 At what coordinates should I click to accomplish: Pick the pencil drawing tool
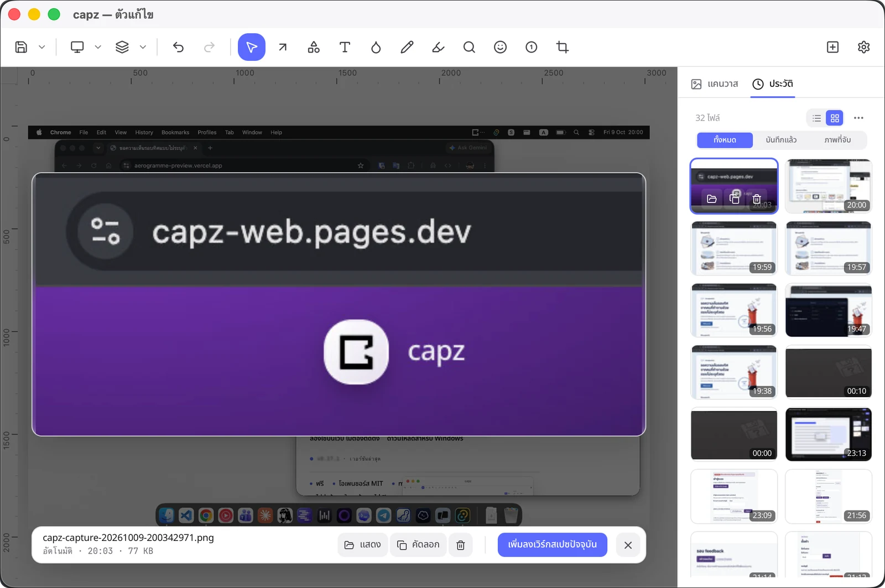click(x=407, y=47)
